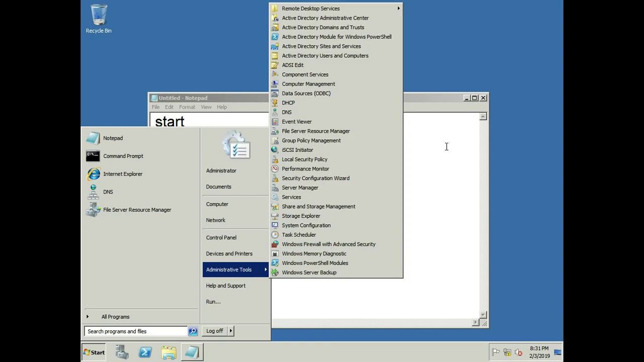The width and height of the screenshot is (644, 362).
Task: Open Computer from the Start menu
Action: [x=235, y=204]
